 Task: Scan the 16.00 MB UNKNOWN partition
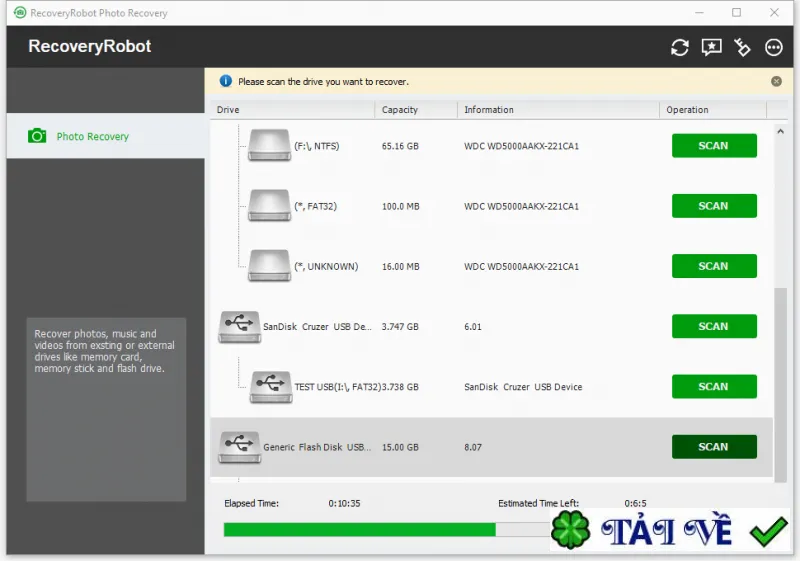coord(714,266)
